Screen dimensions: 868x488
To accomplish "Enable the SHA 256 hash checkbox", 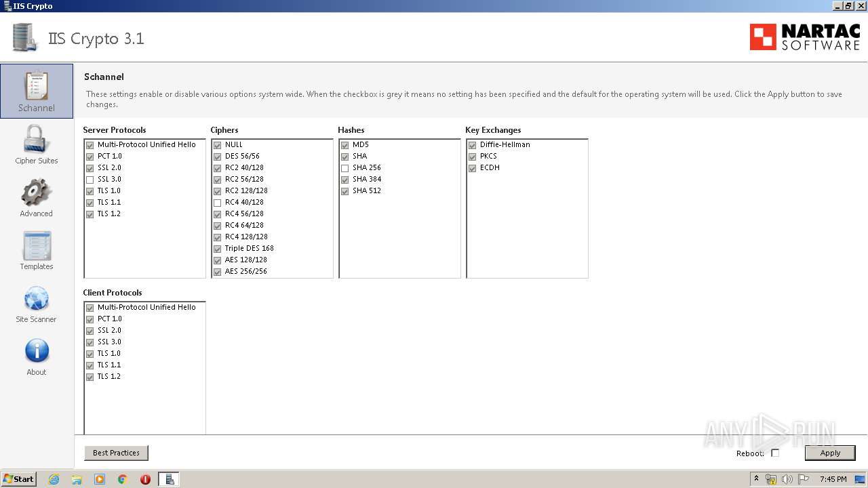I will coord(344,168).
